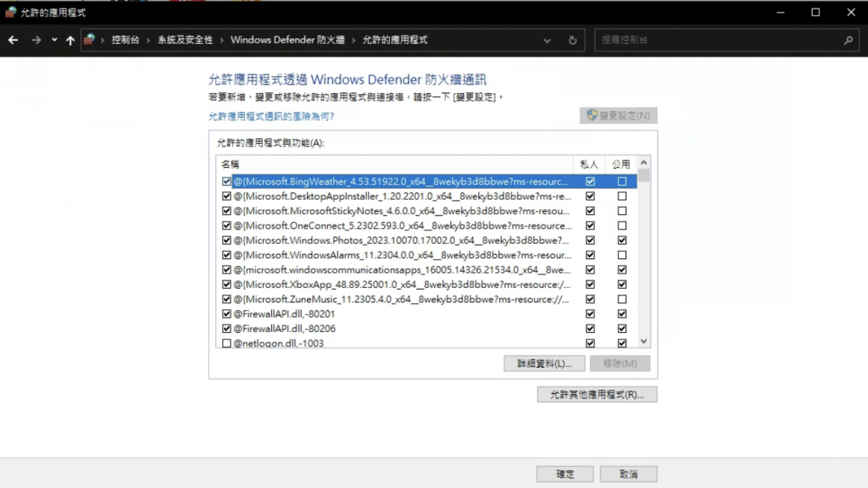Select 允許的應用程式 breadcrumb
Screen dimensions: 868x488
[x=395, y=40]
